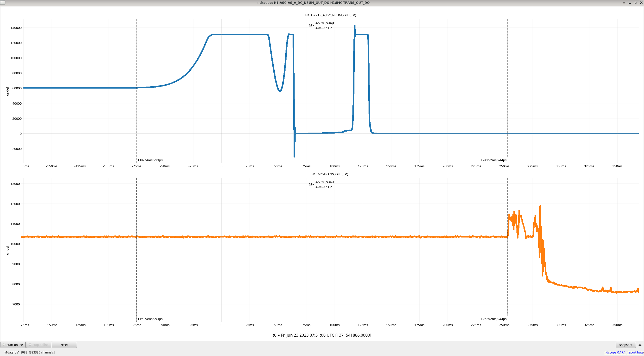
Task: Click the start online play button
Action: pos(13,345)
